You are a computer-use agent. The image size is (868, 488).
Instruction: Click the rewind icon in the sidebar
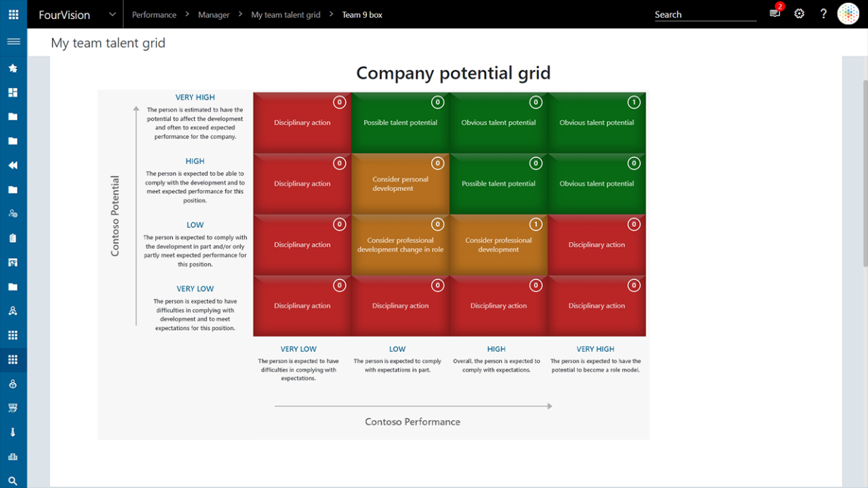click(13, 164)
